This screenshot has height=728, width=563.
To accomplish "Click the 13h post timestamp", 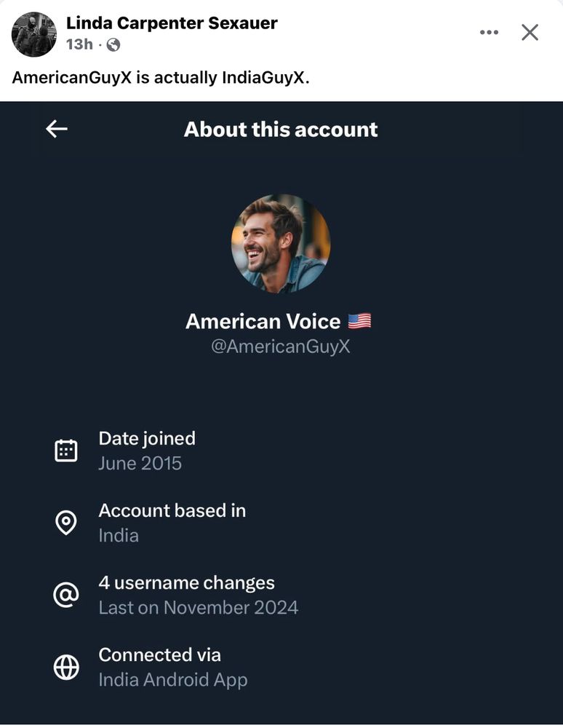I will pyautogui.click(x=79, y=44).
